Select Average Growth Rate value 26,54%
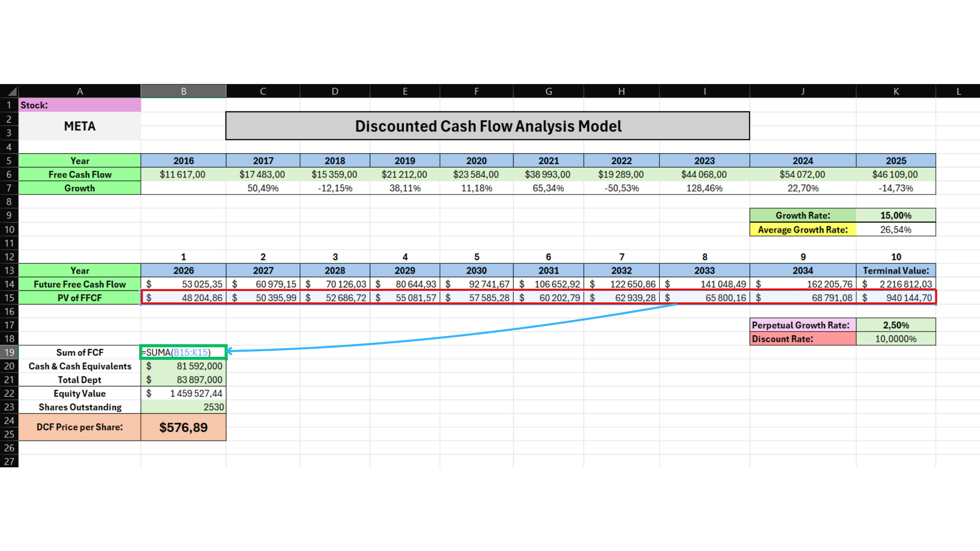Screen dimensions: 980x551 [896, 229]
